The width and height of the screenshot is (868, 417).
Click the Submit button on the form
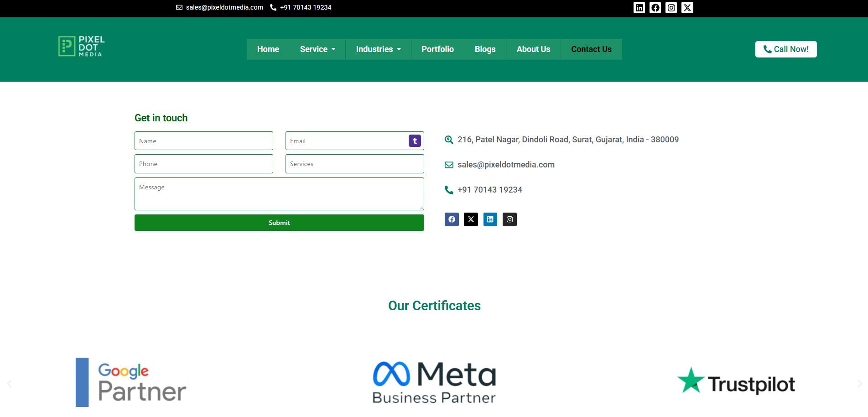(x=279, y=223)
